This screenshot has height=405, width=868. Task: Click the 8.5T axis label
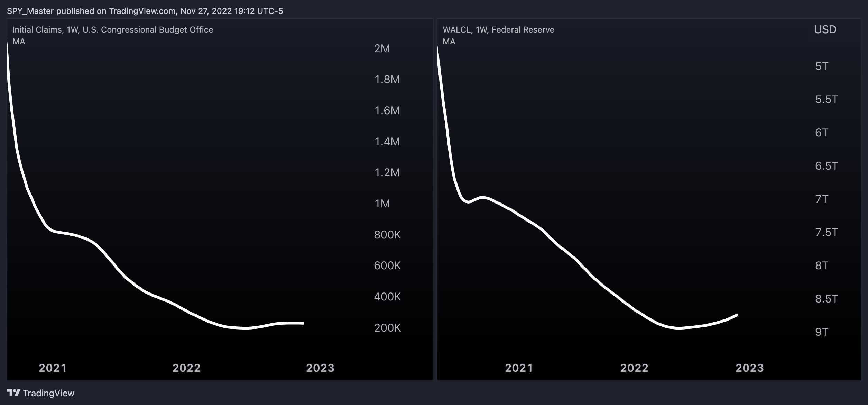point(827,299)
